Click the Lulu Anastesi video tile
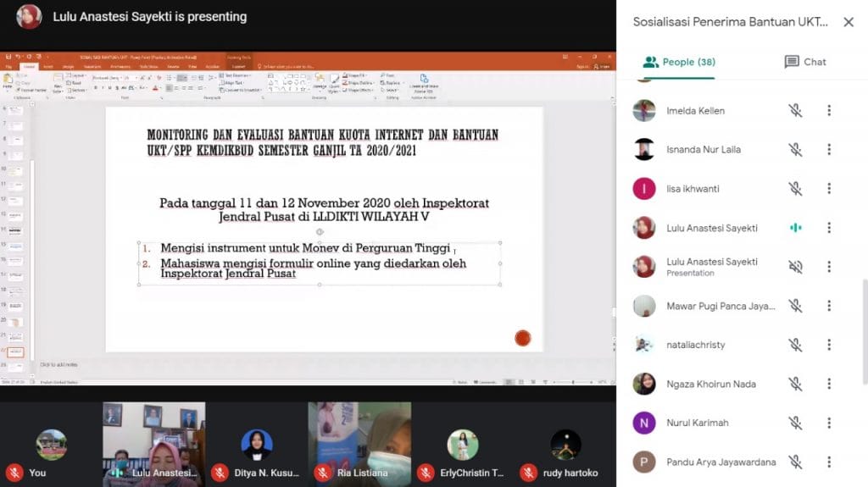Image resolution: width=868 pixels, height=487 pixels. coord(154,445)
